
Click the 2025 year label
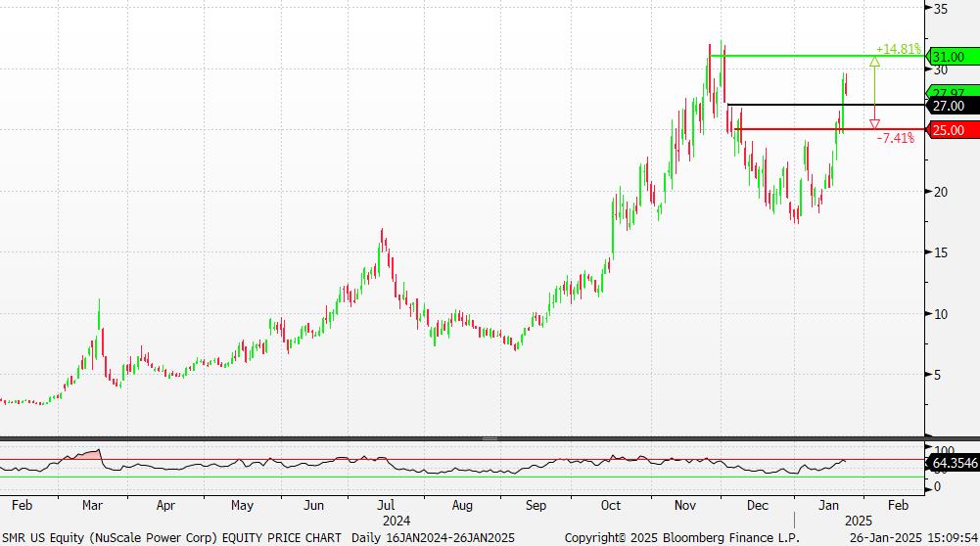click(859, 521)
